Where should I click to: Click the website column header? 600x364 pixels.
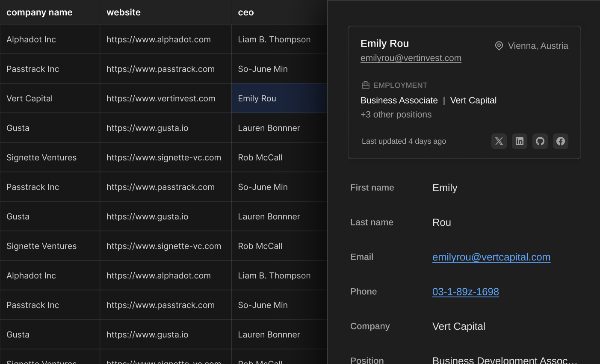(124, 12)
